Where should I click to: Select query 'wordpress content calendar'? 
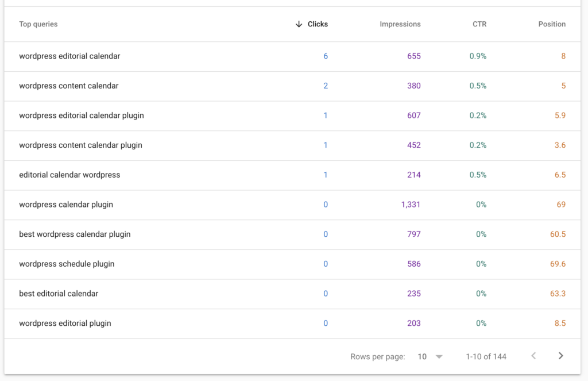pyautogui.click(x=69, y=86)
